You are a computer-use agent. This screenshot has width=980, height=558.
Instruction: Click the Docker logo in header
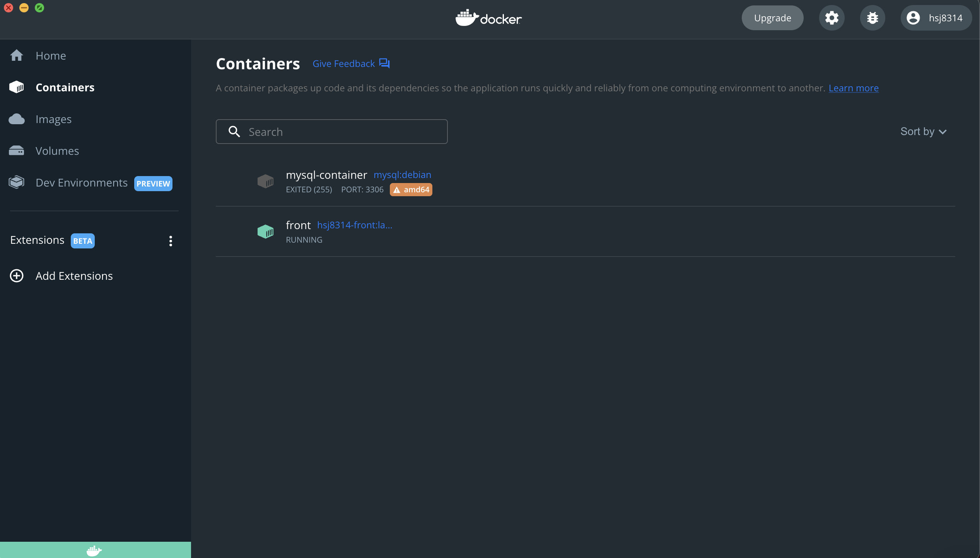(489, 18)
